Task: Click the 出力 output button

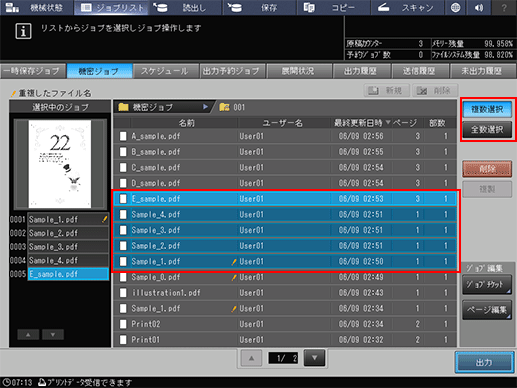Action: (484, 362)
